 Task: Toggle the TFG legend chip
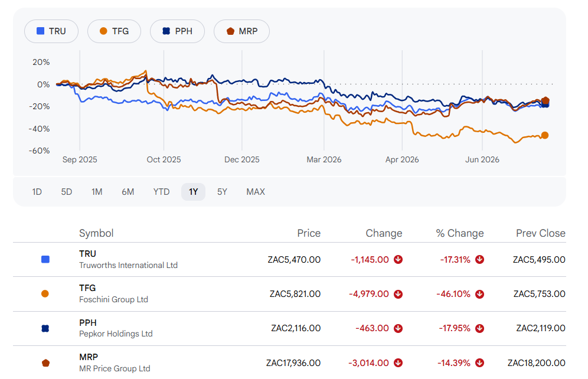coord(114,31)
